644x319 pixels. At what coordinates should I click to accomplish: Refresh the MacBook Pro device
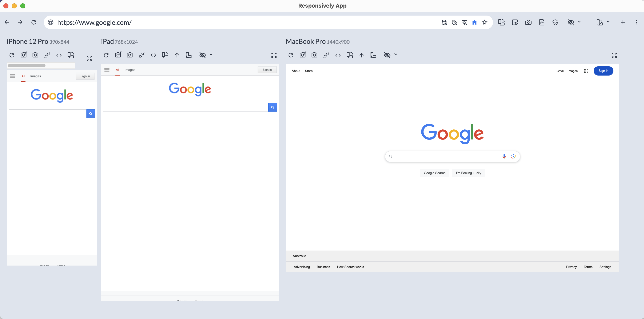pos(291,55)
